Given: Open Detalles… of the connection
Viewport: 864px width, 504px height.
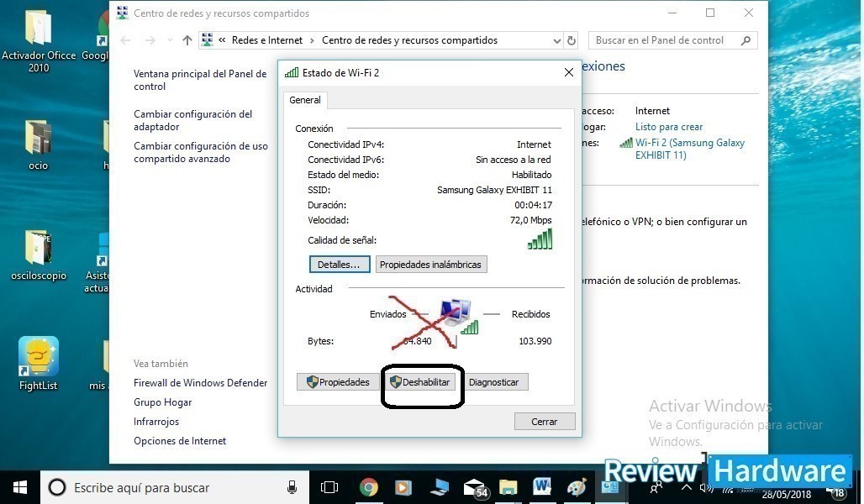Looking at the screenshot, I should [339, 265].
